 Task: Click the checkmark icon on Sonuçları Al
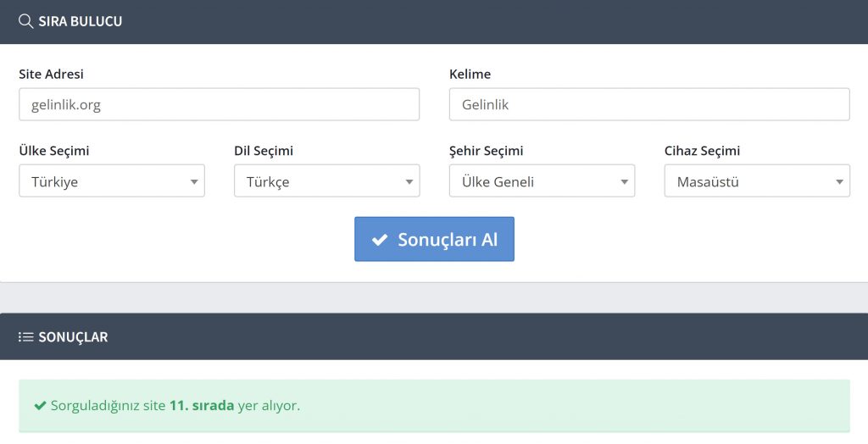380,240
